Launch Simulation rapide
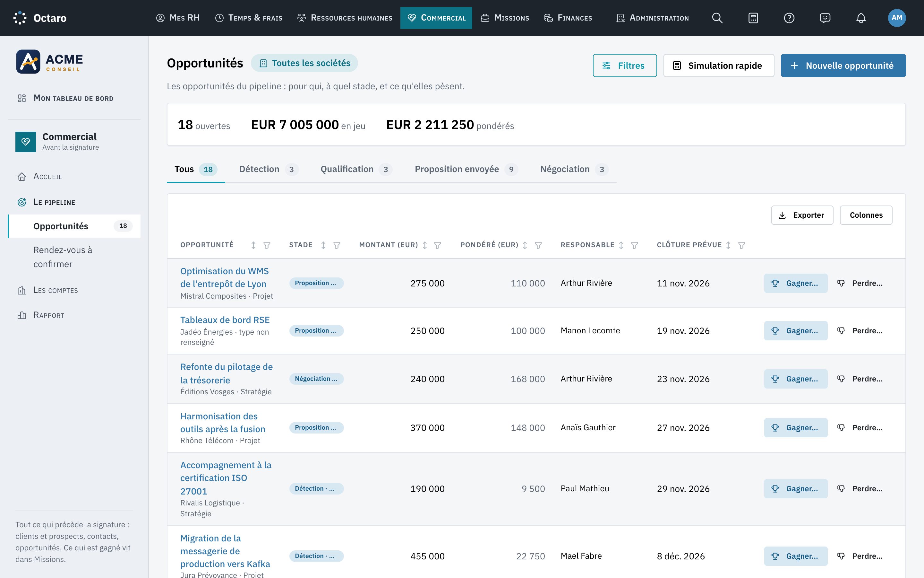Screen dimensions: 924x578 click(719, 66)
